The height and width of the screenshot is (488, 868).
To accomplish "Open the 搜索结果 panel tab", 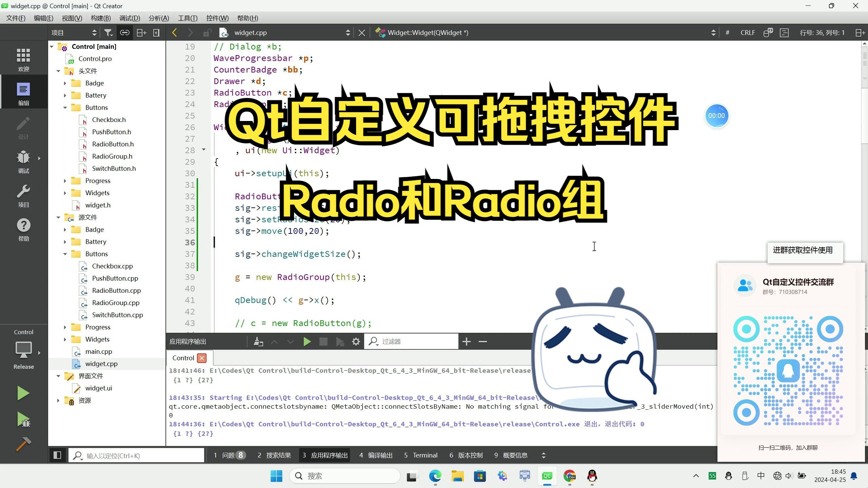I will click(x=274, y=455).
